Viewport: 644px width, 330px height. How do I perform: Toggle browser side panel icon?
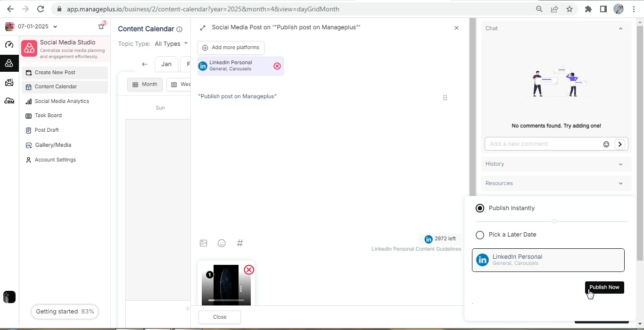tap(603, 9)
